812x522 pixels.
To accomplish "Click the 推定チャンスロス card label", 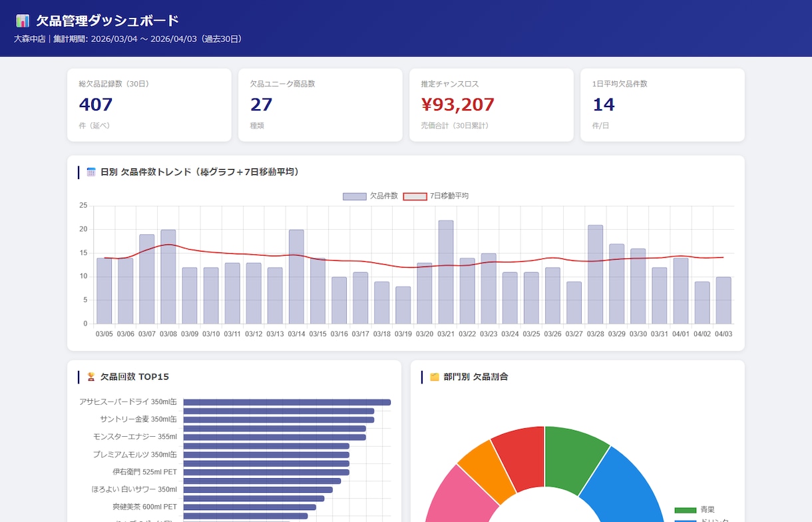I will pyautogui.click(x=449, y=84).
